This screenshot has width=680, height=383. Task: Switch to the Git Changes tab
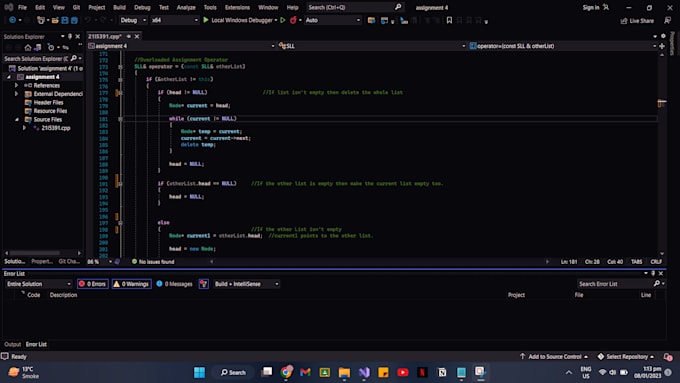tap(69, 261)
